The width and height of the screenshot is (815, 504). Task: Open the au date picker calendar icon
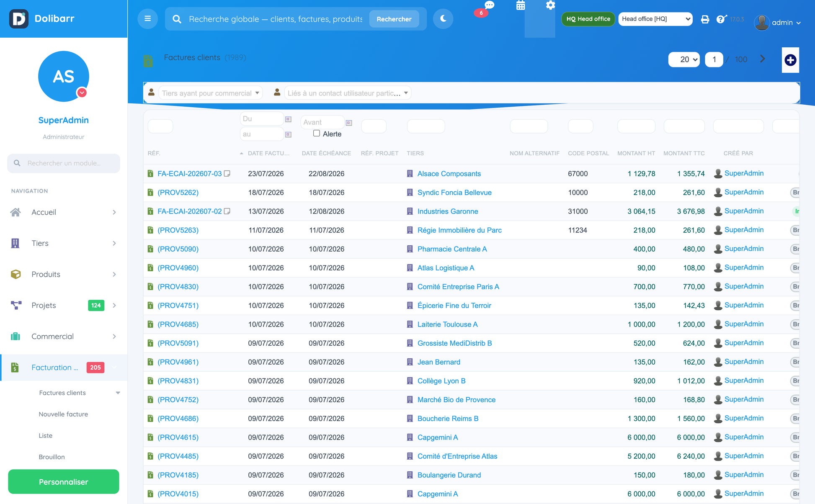click(x=288, y=134)
